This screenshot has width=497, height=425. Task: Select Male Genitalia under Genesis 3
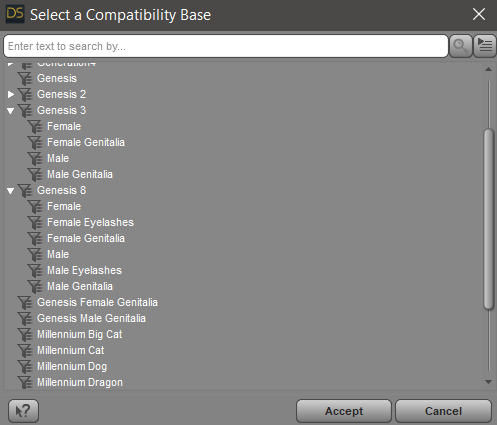click(x=80, y=174)
